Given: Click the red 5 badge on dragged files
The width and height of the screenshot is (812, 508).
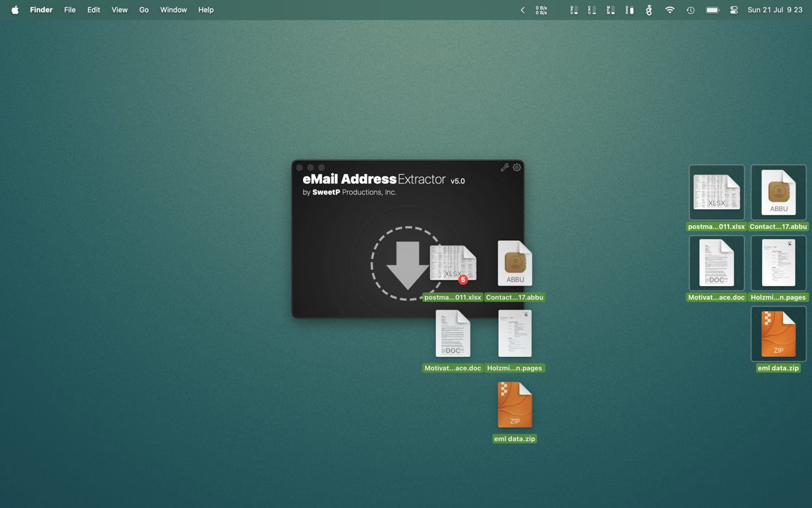Looking at the screenshot, I should pos(463,279).
